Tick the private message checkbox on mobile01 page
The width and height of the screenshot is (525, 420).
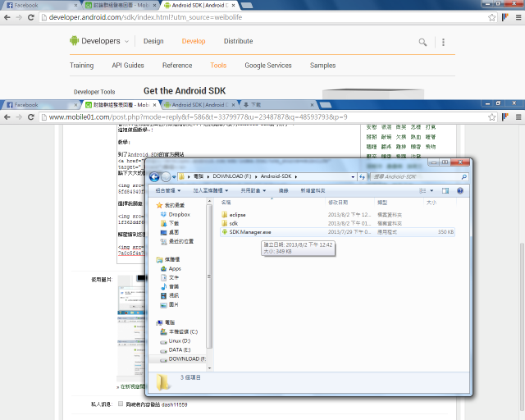click(x=121, y=404)
